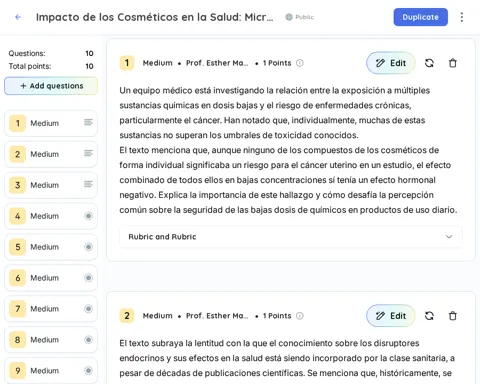This screenshot has width=480, height=384.
Task: Click the quiz title Impacto de los Cosméticos
Action: pyautogui.click(x=155, y=17)
